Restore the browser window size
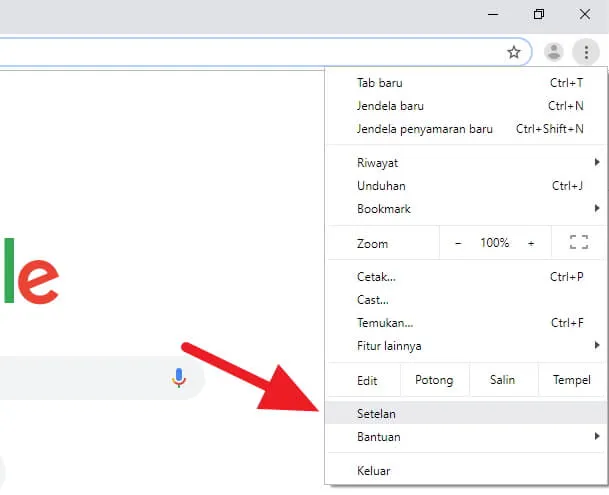Image resolution: width=609 pixels, height=495 pixels. click(x=539, y=14)
